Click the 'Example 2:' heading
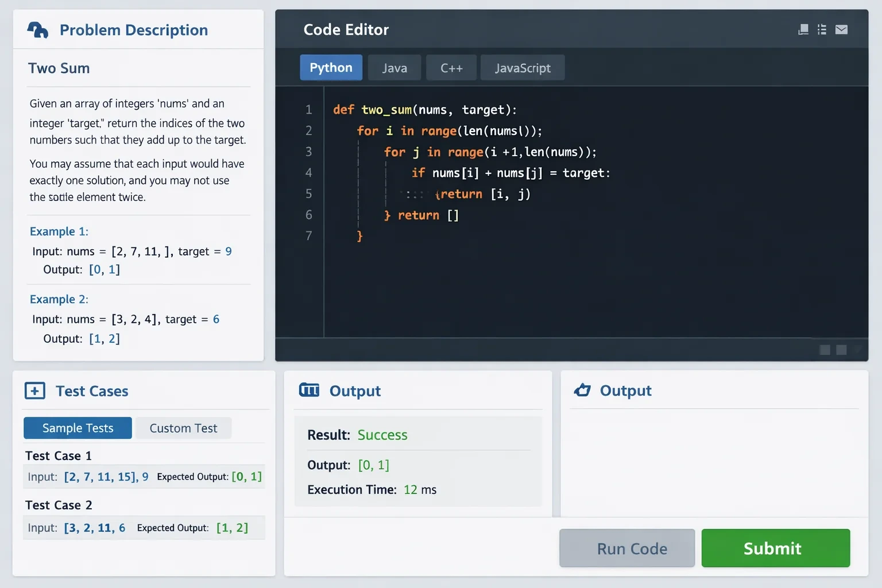 [59, 299]
